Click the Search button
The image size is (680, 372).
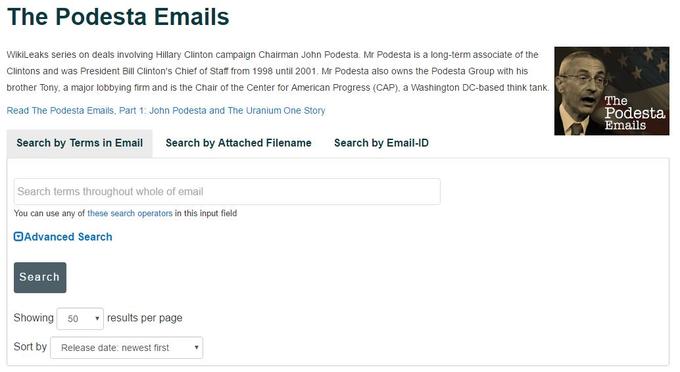tap(40, 277)
